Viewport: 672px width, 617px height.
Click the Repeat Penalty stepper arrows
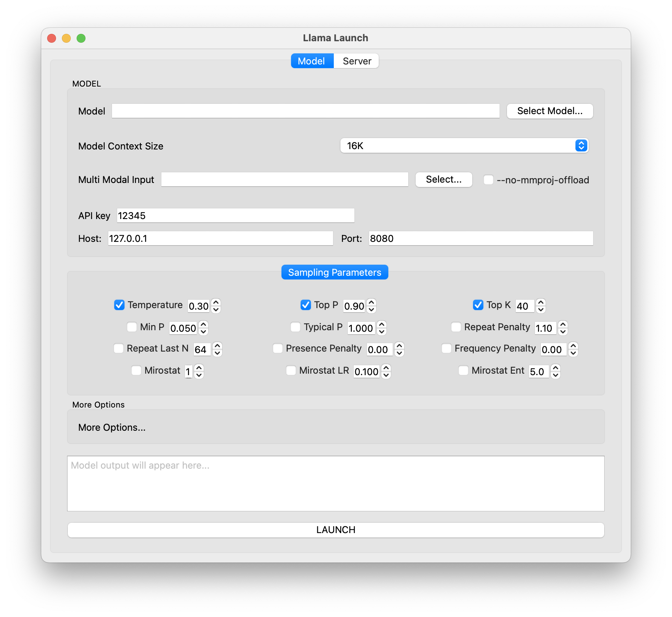pos(563,328)
